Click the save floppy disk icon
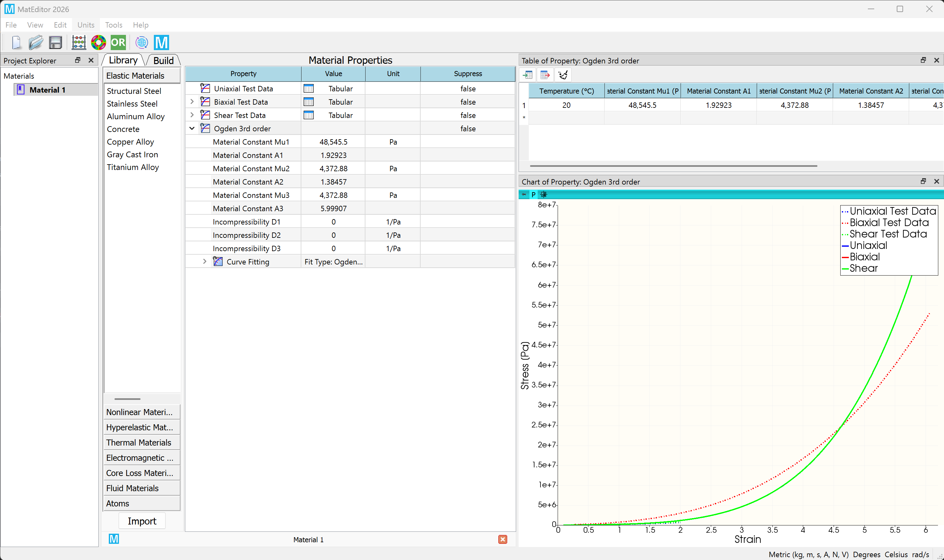 pos(56,42)
